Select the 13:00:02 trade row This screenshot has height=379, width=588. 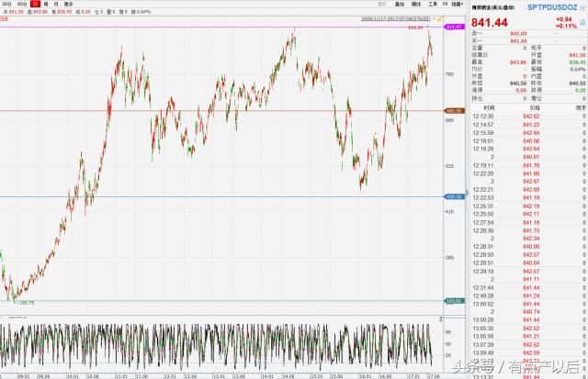point(529,304)
